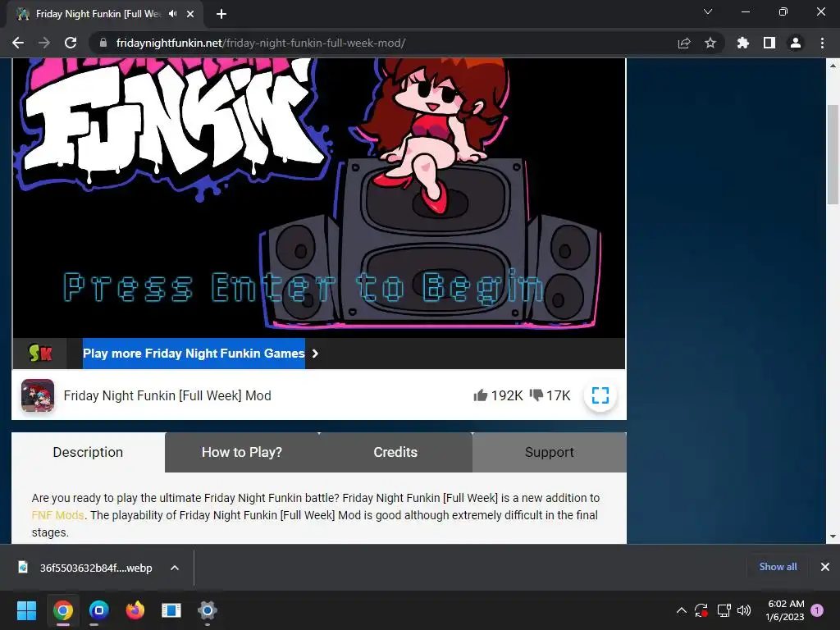Open the Credits tab
Viewport: 840px width, 630px height.
(x=395, y=452)
